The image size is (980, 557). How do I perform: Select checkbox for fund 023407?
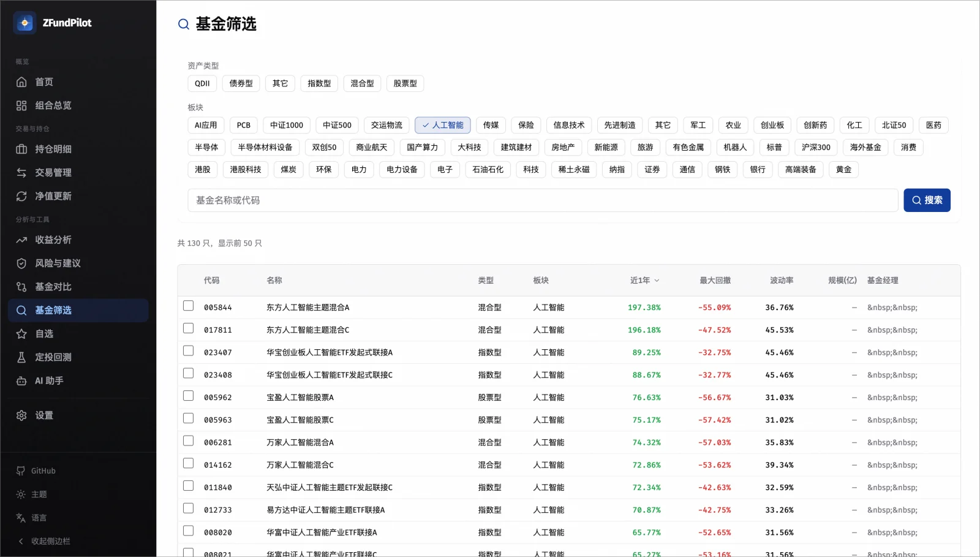[189, 350]
